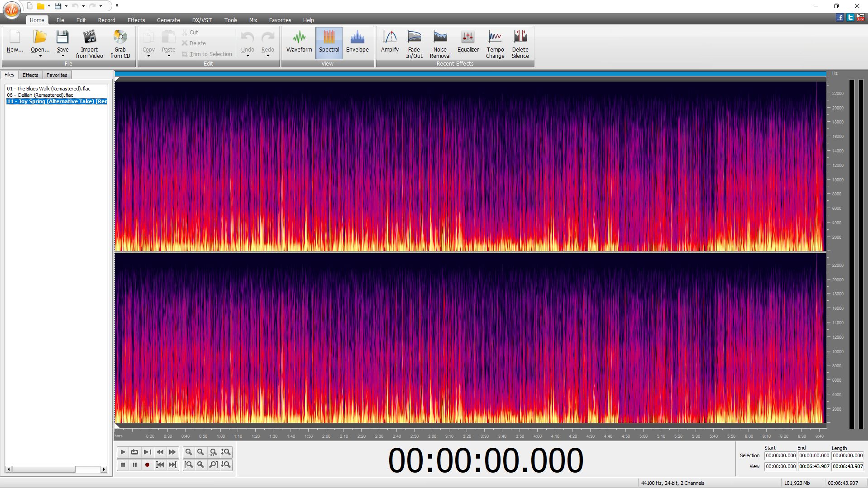The image size is (868, 488).
Task: Expand the Open button dropdown arrow
Action: point(40,56)
